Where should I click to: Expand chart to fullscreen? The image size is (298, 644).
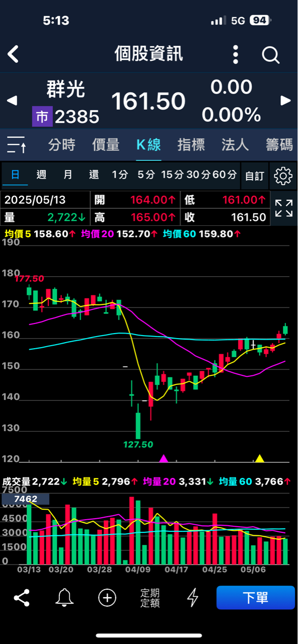tap(284, 208)
